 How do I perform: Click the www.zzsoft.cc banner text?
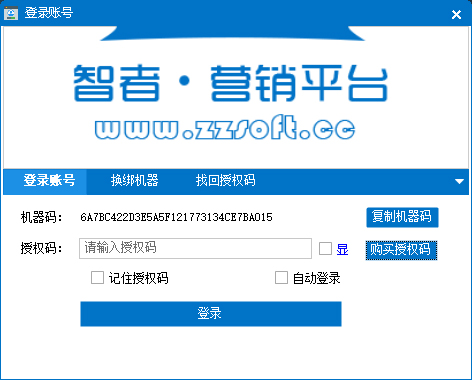tap(225, 127)
